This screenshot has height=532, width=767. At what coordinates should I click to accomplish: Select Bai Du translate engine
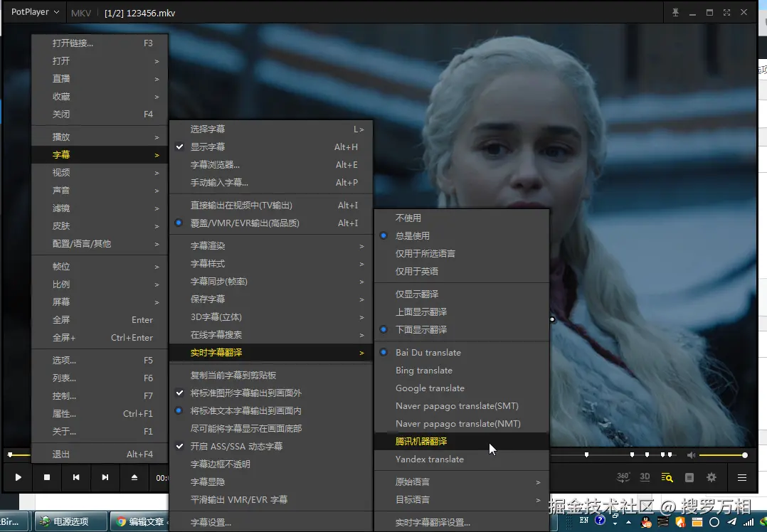(x=461, y=353)
